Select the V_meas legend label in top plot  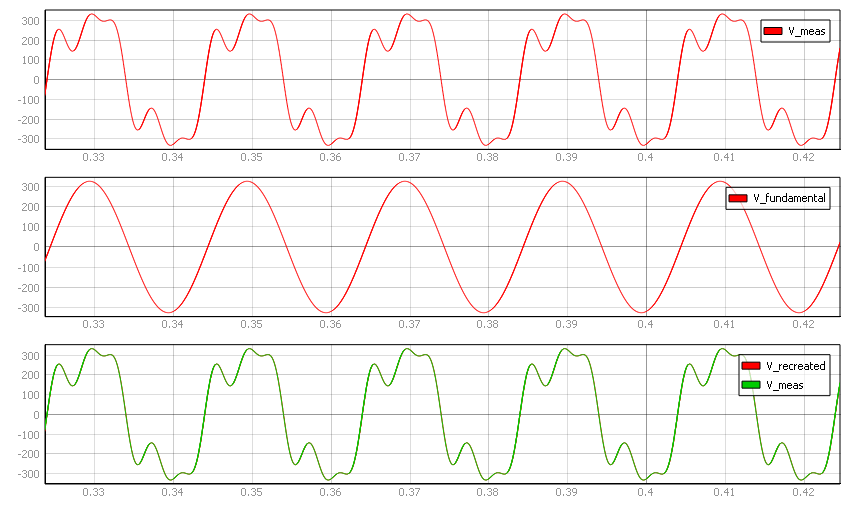pyautogui.click(x=805, y=31)
